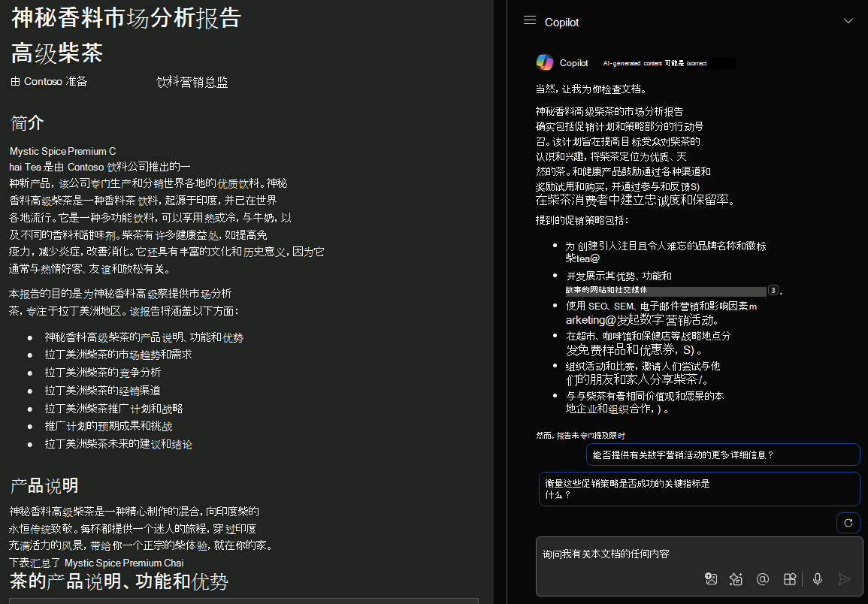Click the text 然而, 报告未专门提及限时

(x=580, y=436)
